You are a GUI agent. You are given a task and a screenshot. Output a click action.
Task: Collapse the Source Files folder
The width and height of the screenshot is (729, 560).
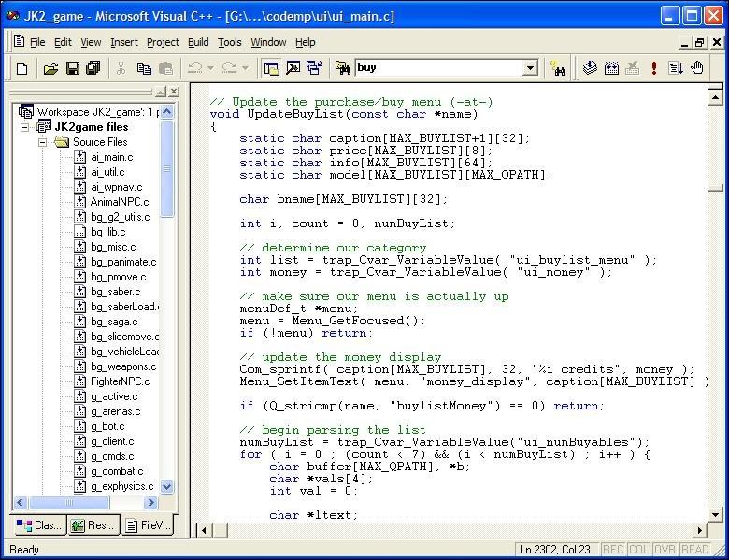(43, 142)
